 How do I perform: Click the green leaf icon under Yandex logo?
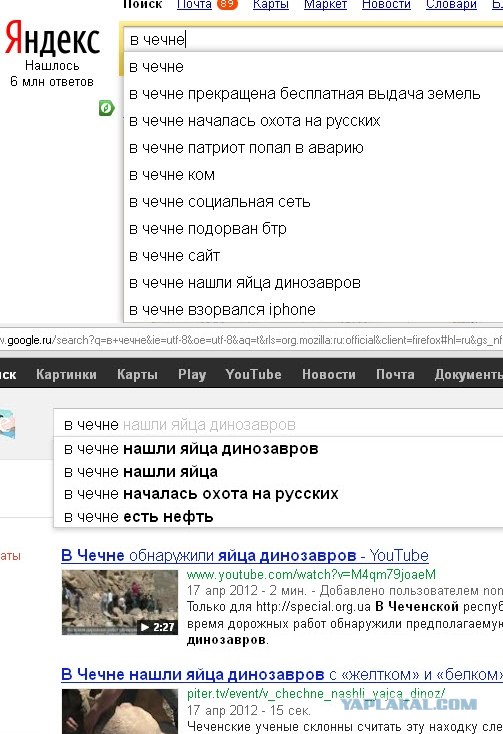tap(107, 108)
